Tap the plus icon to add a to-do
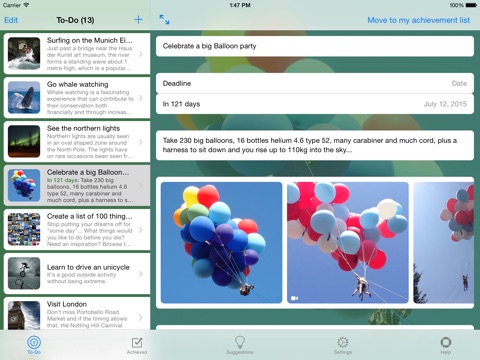The width and height of the screenshot is (480, 360). pyautogui.click(x=138, y=20)
